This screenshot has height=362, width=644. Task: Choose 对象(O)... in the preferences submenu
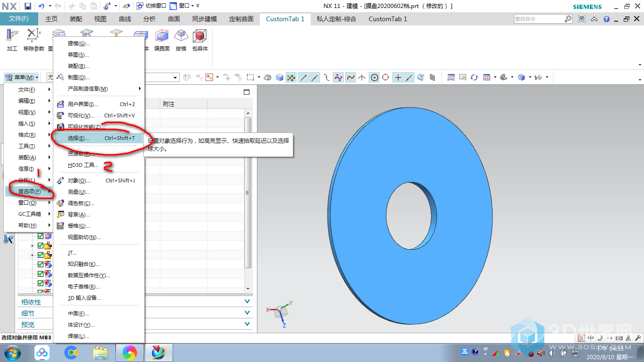pos(99,181)
